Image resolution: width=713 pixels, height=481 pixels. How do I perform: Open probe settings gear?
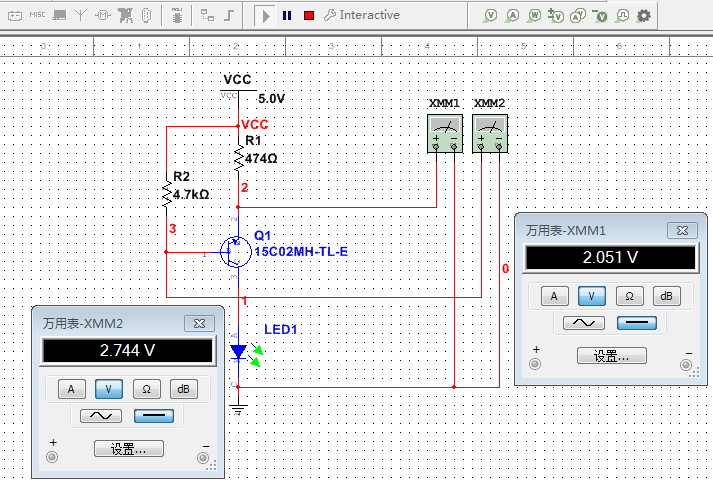click(x=643, y=15)
